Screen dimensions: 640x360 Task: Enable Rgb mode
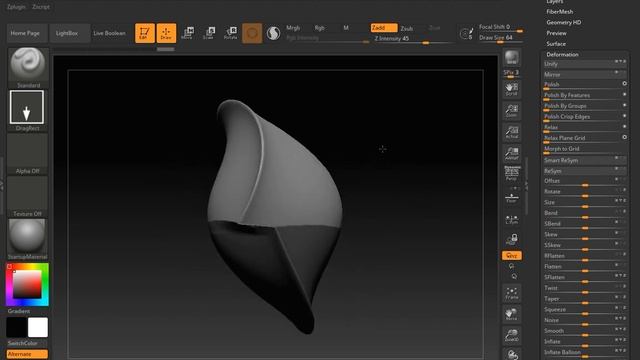click(x=320, y=28)
